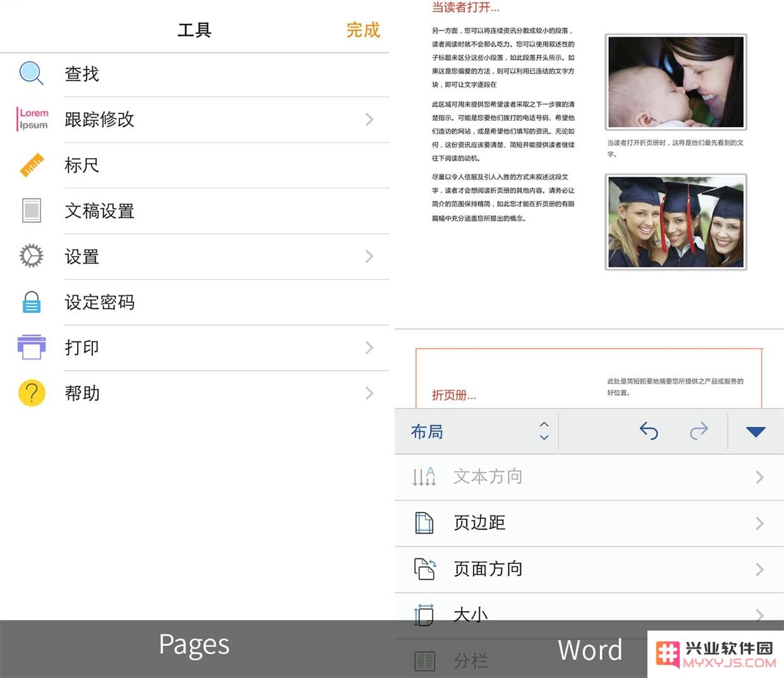Tap the 设置 label in Pages tools

[x=82, y=256]
